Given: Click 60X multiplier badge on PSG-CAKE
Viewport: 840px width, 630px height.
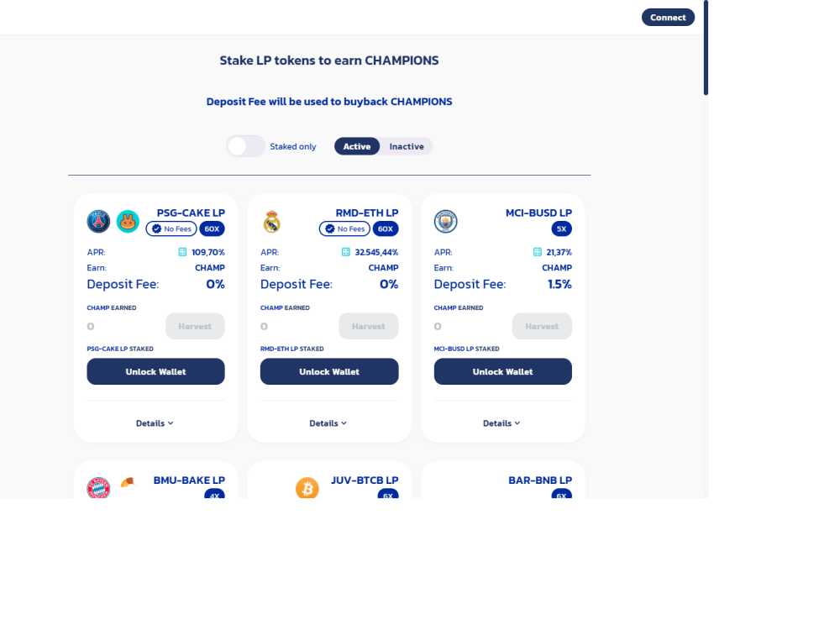Looking at the screenshot, I should point(213,228).
